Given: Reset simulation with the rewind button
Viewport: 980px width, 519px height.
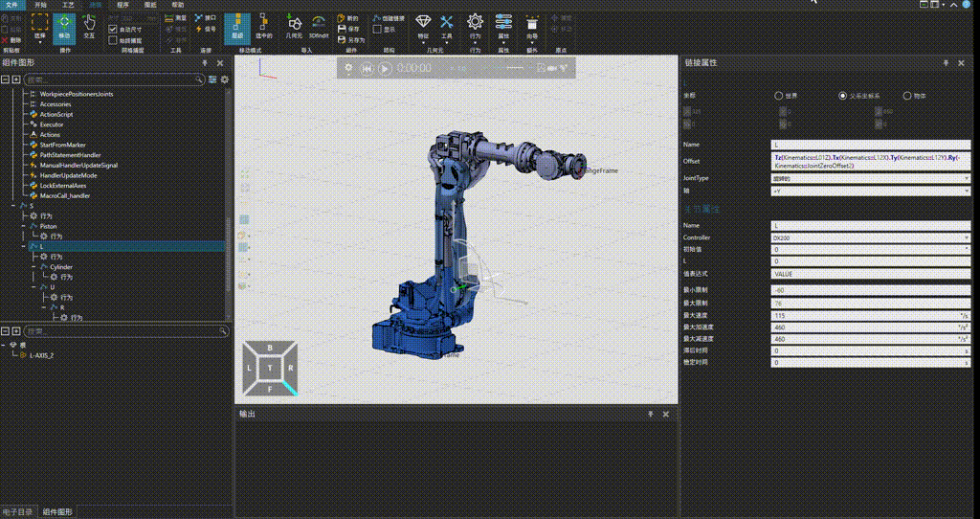Looking at the screenshot, I should coord(367,68).
